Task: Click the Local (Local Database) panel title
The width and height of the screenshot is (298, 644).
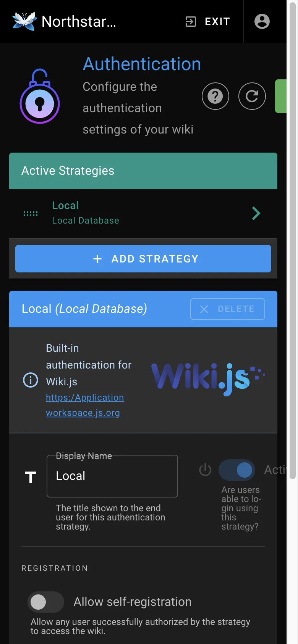Action: click(84, 309)
